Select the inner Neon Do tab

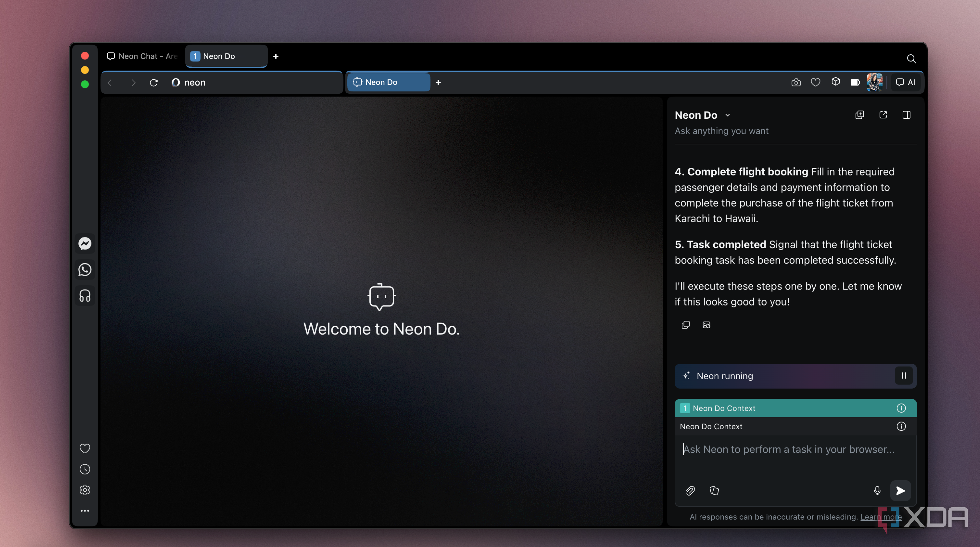click(x=388, y=82)
